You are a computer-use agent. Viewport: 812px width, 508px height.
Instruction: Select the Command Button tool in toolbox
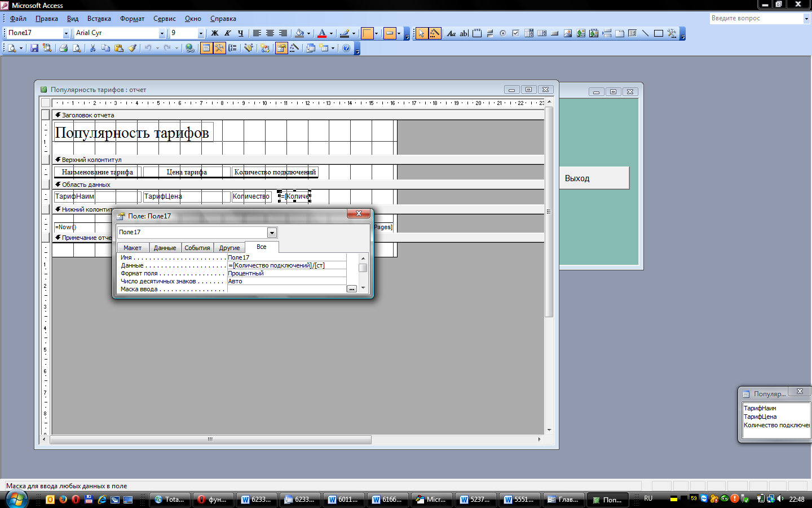[555, 33]
